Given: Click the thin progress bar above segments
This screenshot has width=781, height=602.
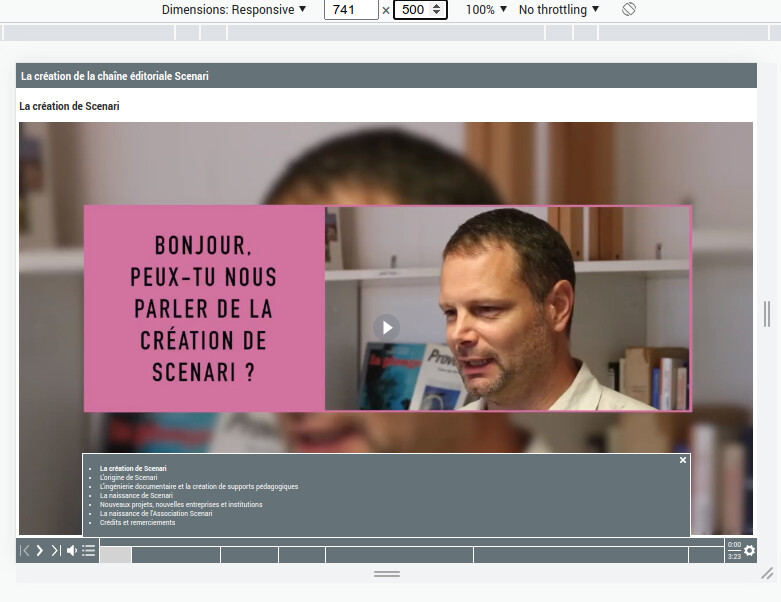Looking at the screenshot, I should point(411,542).
